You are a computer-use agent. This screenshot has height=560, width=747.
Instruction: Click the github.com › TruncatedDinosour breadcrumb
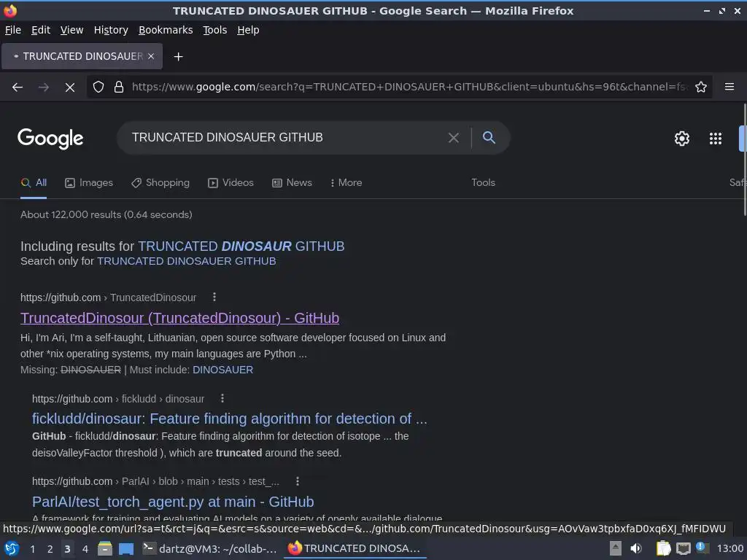(x=108, y=297)
